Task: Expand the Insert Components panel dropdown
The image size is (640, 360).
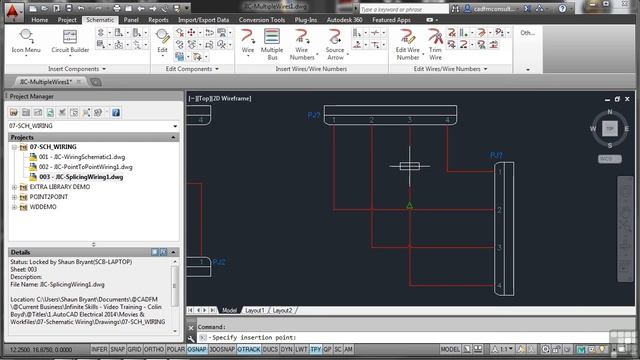Action: (104, 69)
